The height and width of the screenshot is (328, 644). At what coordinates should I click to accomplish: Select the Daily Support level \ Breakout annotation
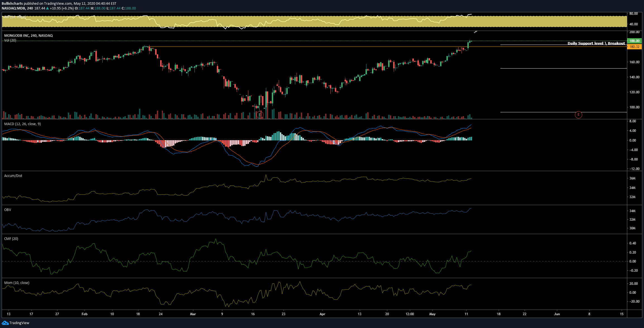(x=596, y=43)
